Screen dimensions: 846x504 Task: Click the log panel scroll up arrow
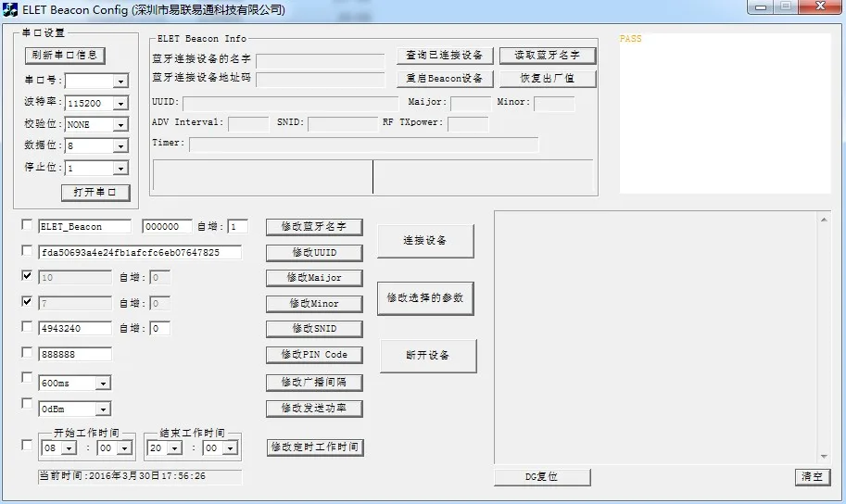click(x=824, y=220)
